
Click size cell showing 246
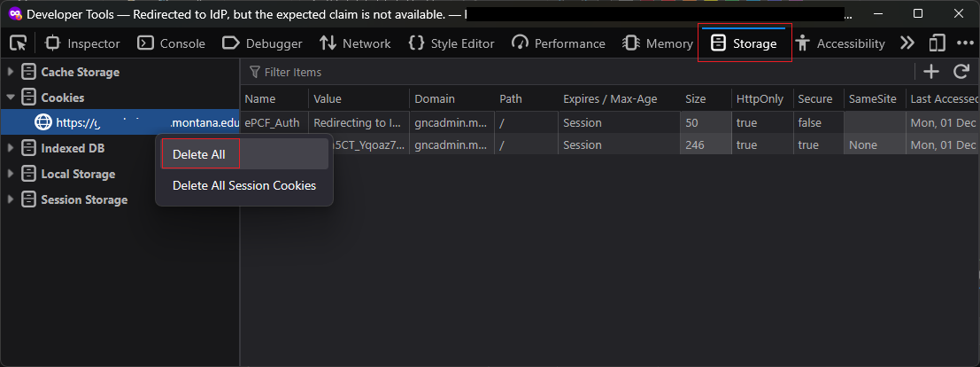706,144
